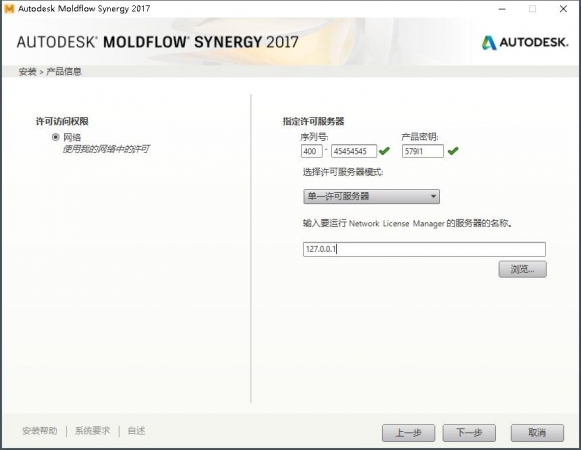Screen dimensions: 581x450
Task: Click the product key field containing 579I1
Action: click(423, 151)
